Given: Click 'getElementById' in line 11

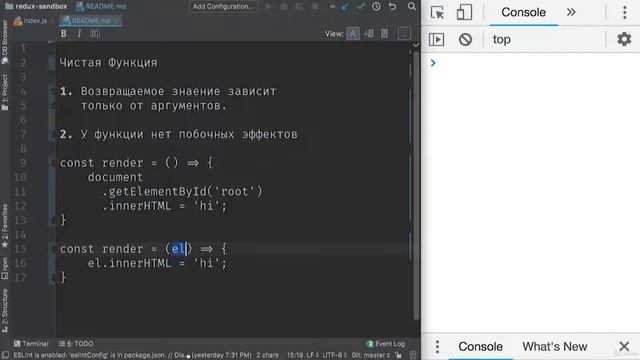Looking at the screenshot, I should pos(158,191).
